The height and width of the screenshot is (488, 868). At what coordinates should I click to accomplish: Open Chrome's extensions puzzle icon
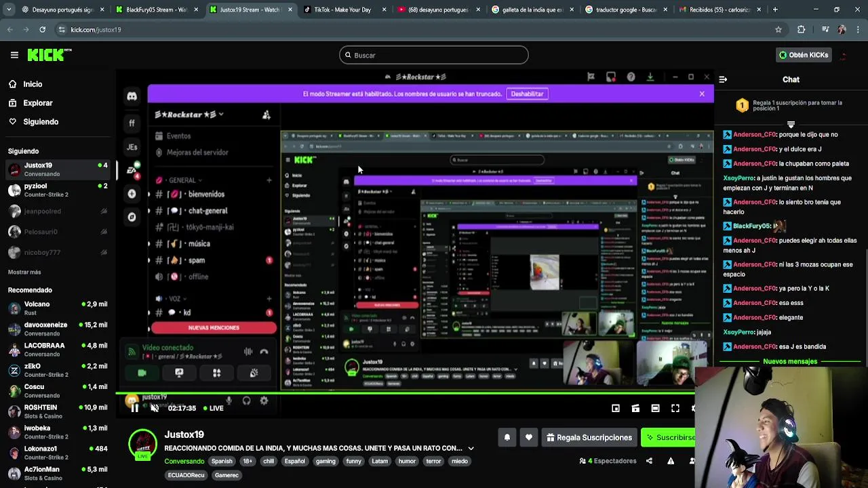tap(802, 30)
